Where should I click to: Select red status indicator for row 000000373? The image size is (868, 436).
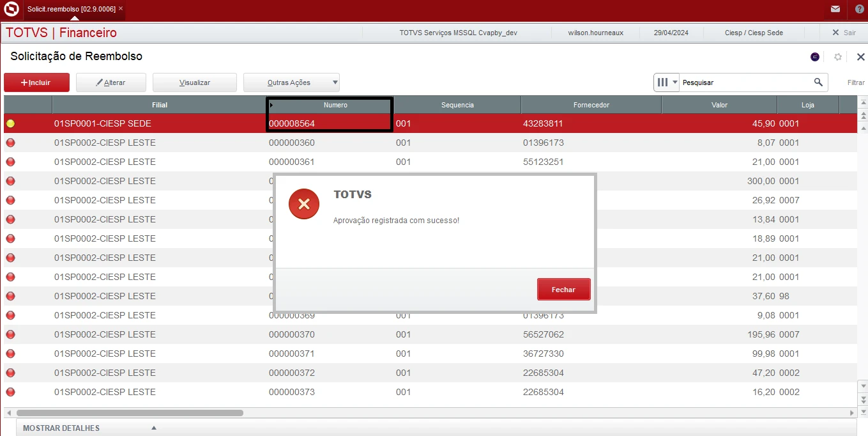(x=10, y=392)
